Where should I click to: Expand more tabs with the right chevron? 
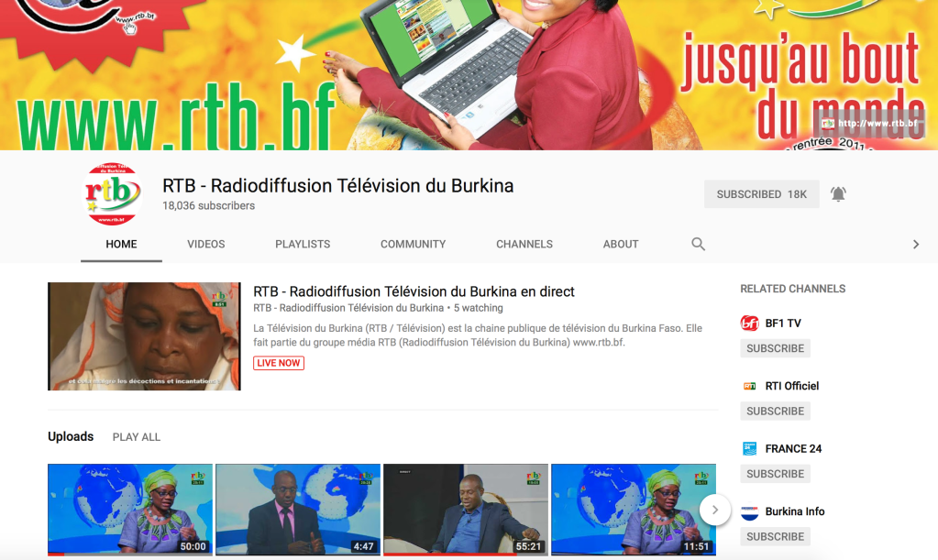pos(914,244)
